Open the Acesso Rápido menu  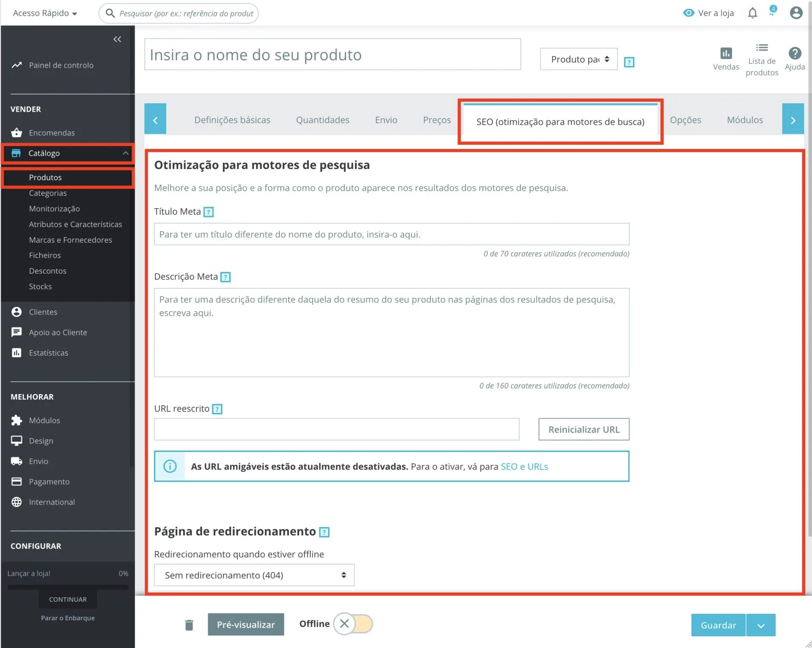point(45,13)
